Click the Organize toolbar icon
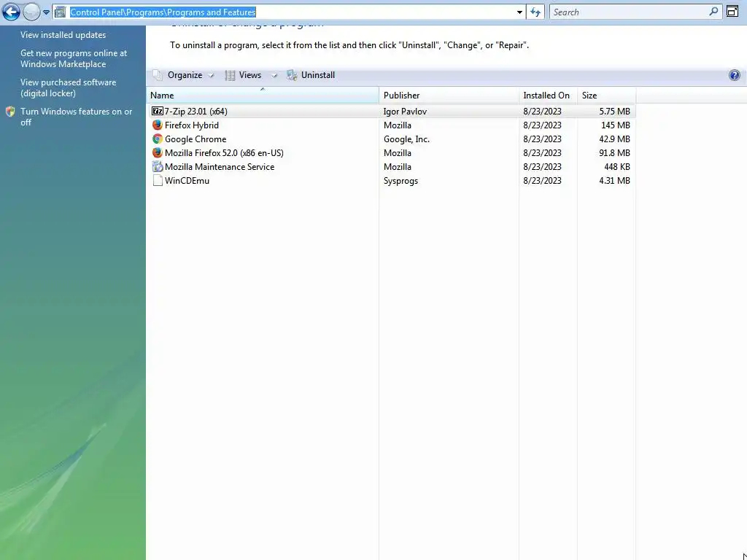The width and height of the screenshot is (747, 560). (158, 75)
